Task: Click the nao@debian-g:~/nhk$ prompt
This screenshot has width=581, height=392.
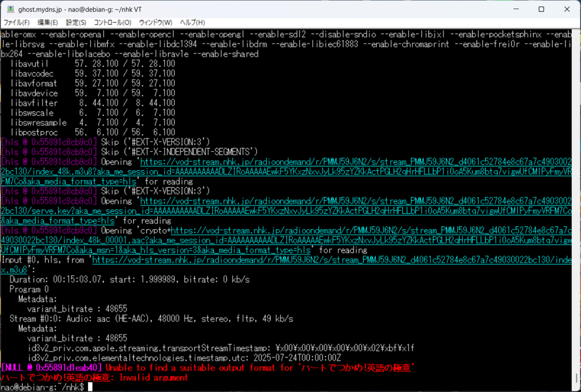Action: (42, 387)
